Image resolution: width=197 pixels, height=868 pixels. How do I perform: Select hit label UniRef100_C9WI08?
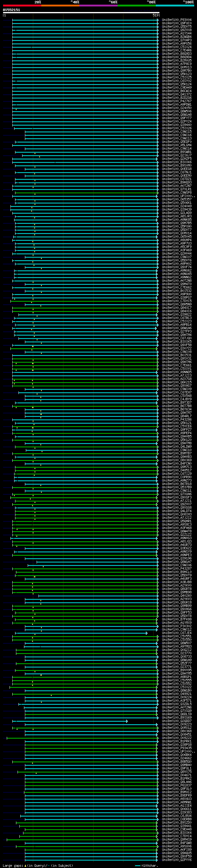point(177,352)
